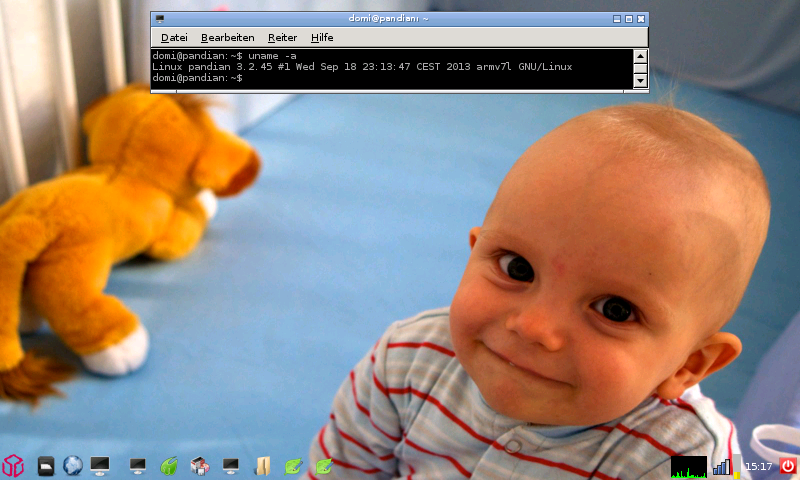This screenshot has height=480, width=800.
Task: Open the pink cube start menu
Action: (x=12, y=466)
